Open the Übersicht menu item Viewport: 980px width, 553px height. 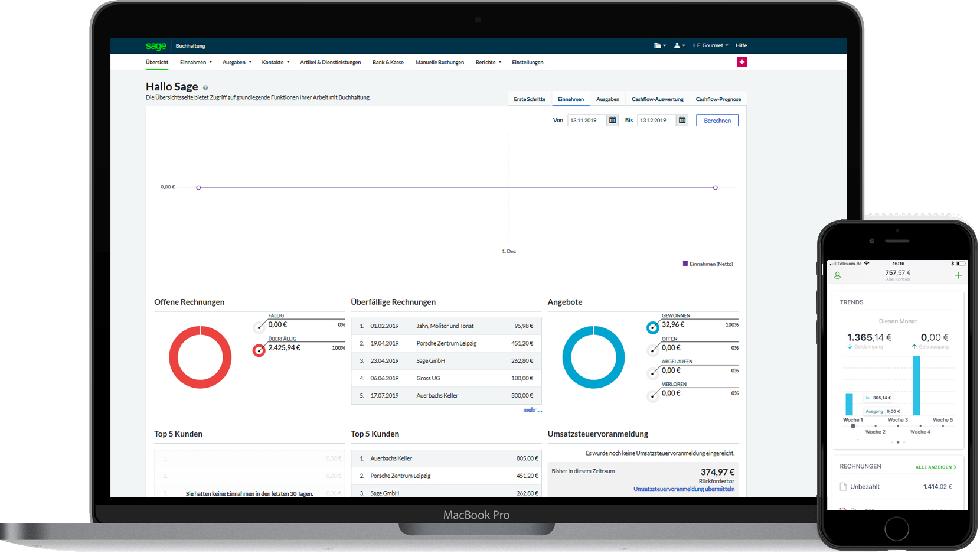(x=157, y=63)
